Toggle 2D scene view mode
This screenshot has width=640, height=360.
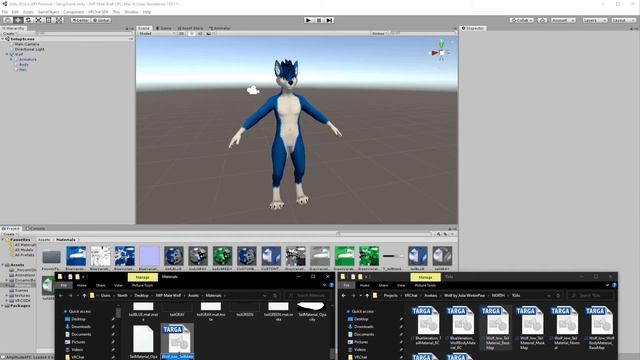[182, 33]
